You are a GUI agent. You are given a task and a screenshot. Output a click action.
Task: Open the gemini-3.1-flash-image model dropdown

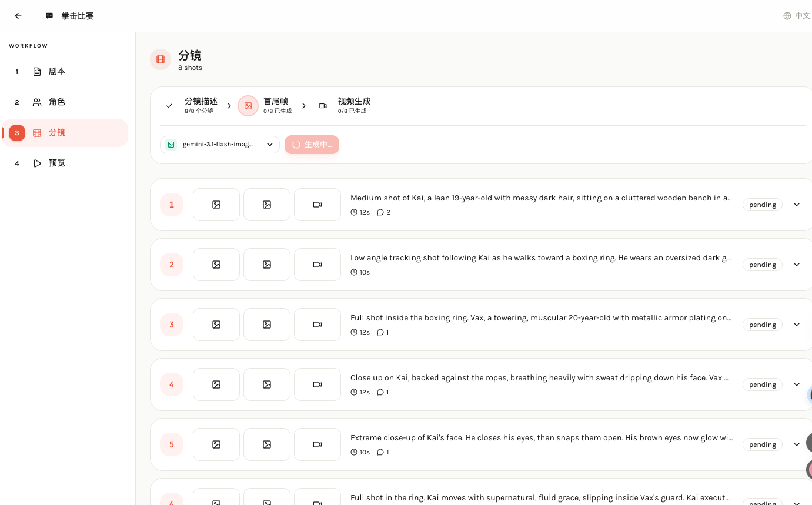220,145
